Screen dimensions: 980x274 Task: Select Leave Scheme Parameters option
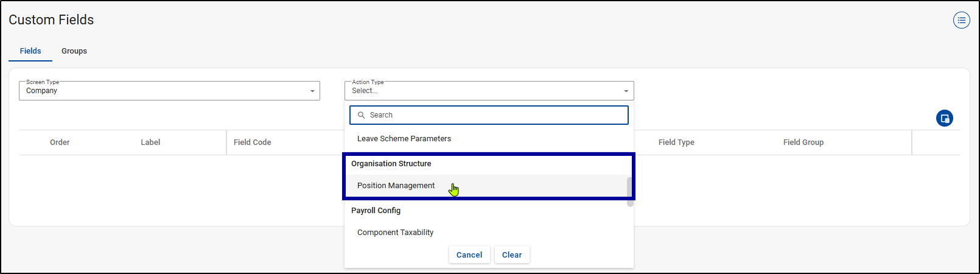(x=404, y=139)
